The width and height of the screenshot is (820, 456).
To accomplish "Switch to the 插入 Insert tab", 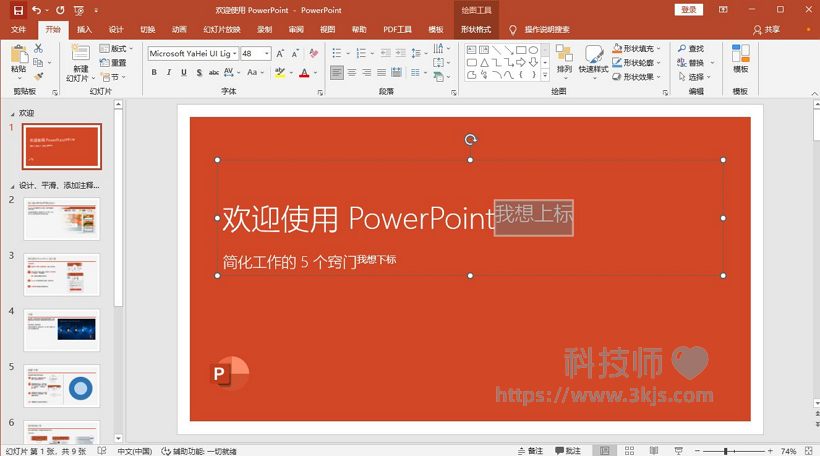I will (84, 29).
